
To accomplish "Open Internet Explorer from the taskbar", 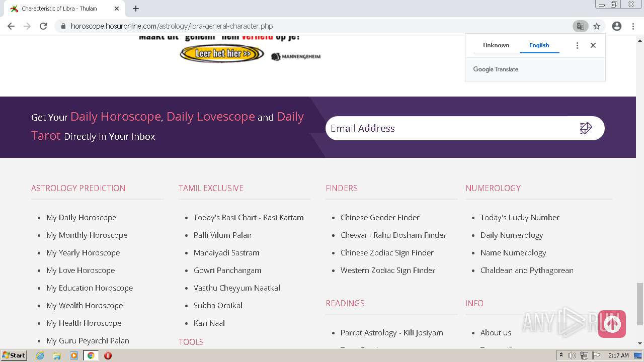I will 40,355.
